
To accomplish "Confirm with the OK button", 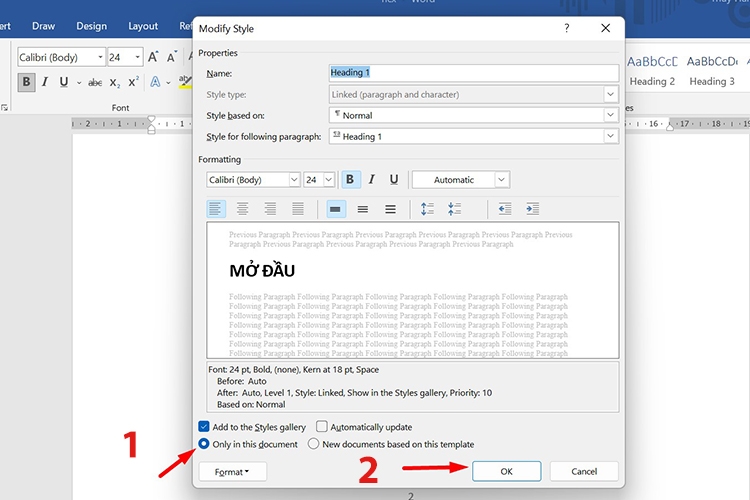I will pyautogui.click(x=507, y=471).
